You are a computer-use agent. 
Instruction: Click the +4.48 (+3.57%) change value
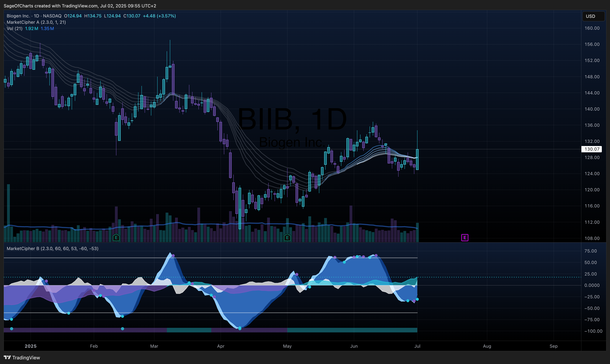pos(159,16)
